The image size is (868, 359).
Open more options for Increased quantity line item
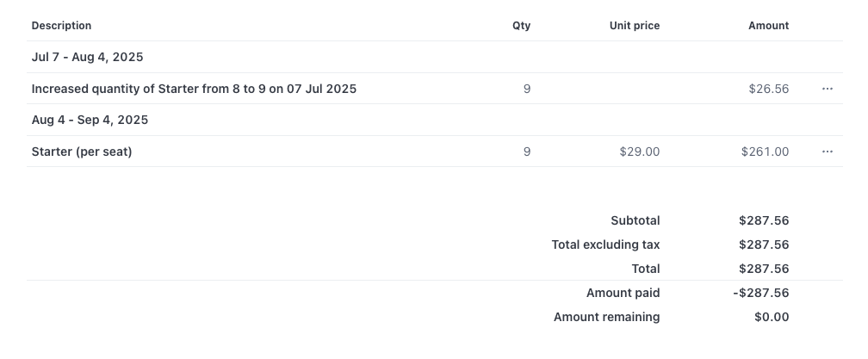point(827,89)
